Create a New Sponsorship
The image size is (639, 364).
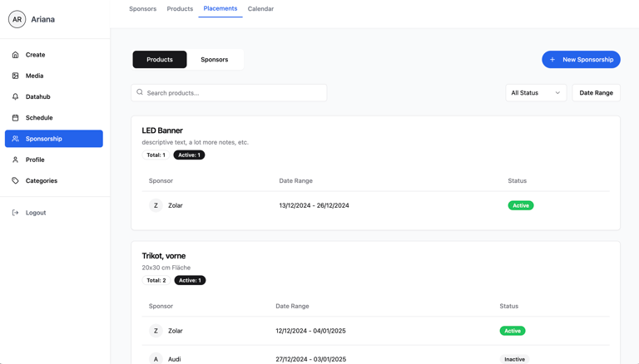(581, 60)
